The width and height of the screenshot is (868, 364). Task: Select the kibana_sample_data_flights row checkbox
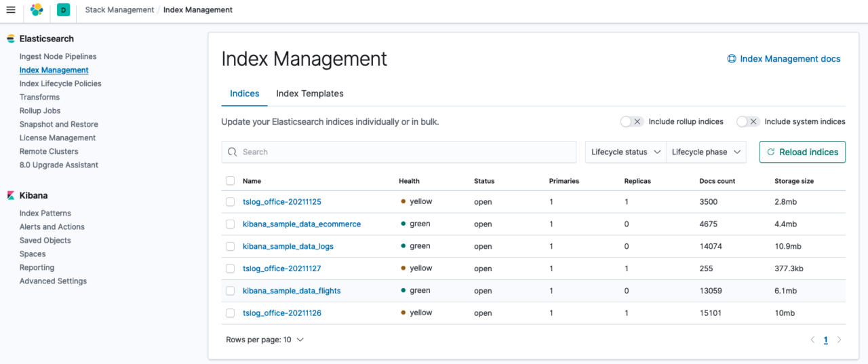pyautogui.click(x=230, y=291)
